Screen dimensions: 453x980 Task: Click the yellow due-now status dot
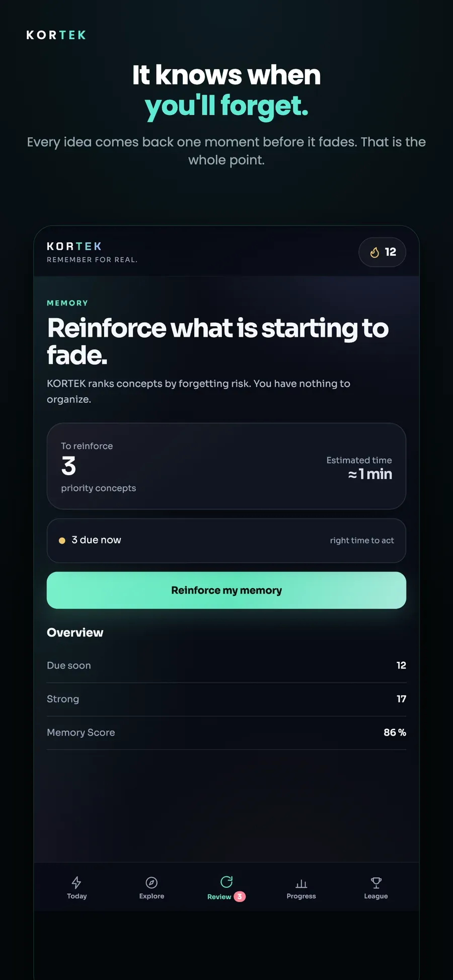click(62, 541)
